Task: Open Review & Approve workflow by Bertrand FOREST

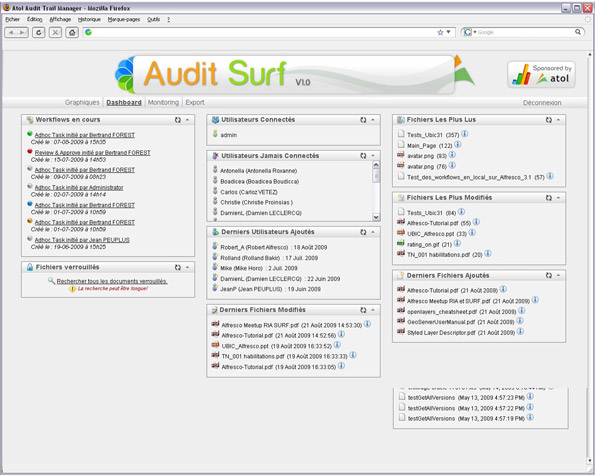Action: [x=93, y=153]
